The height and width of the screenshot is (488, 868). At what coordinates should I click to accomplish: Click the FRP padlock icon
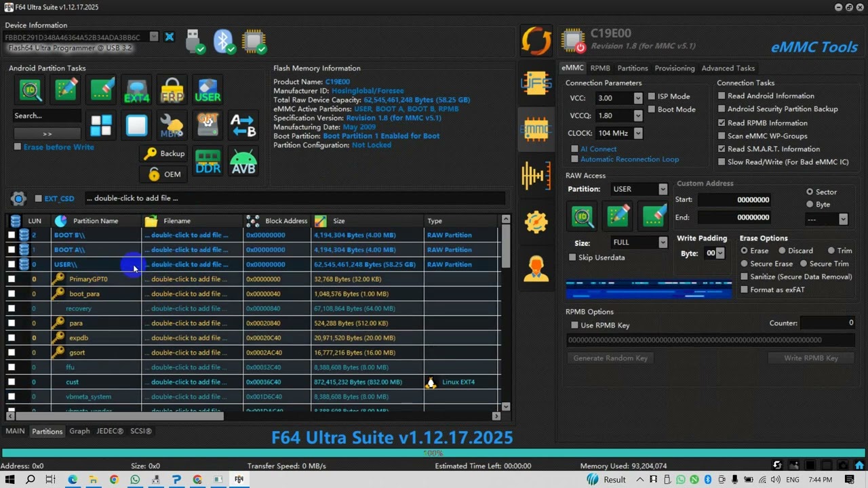click(172, 90)
